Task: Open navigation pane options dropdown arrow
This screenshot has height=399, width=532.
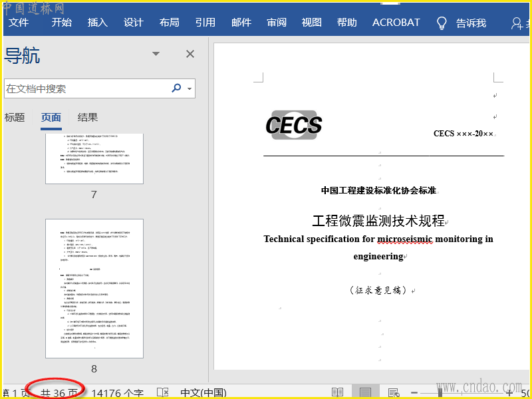Action: click(156, 54)
